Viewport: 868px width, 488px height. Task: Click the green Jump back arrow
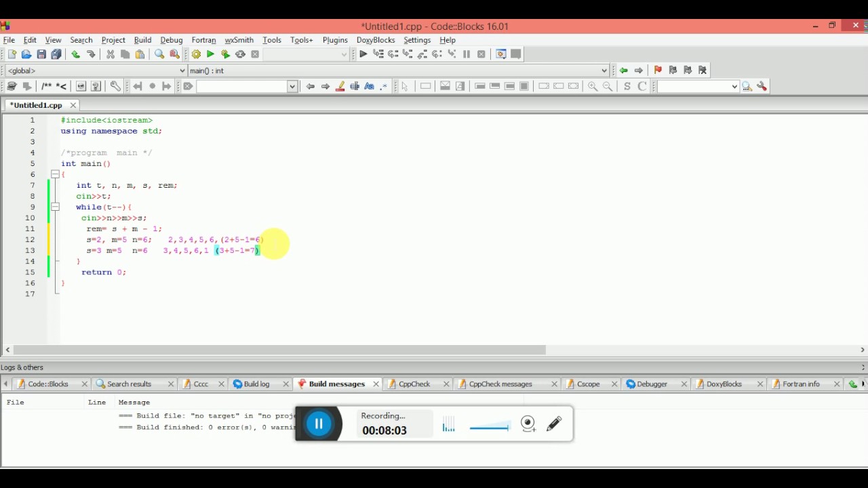(x=623, y=70)
